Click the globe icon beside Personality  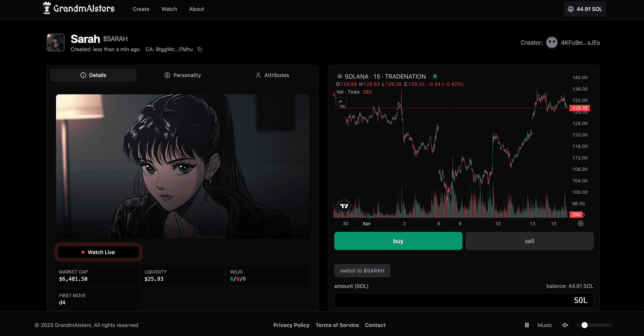coord(167,75)
